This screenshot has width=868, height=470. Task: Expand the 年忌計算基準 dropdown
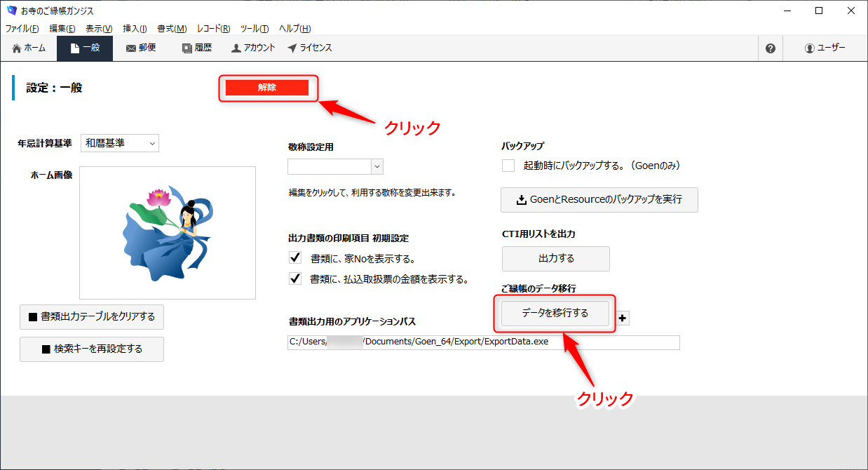tap(120, 143)
